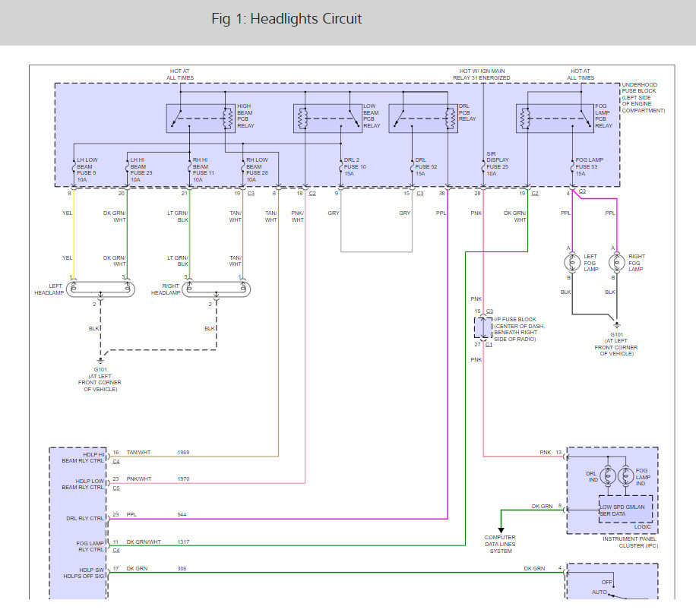696x616 pixels.
Task: Click the DRL IND indicator bulb
Action: tap(608, 476)
